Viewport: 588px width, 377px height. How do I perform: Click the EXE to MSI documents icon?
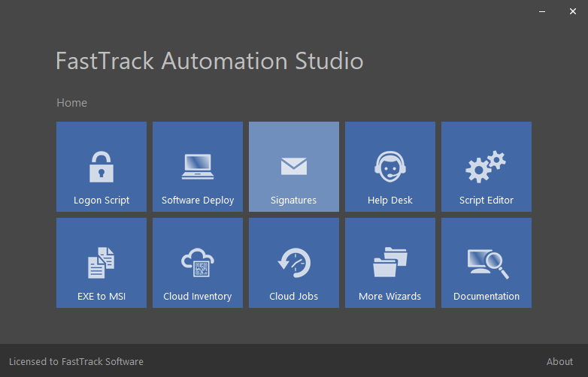(101, 262)
